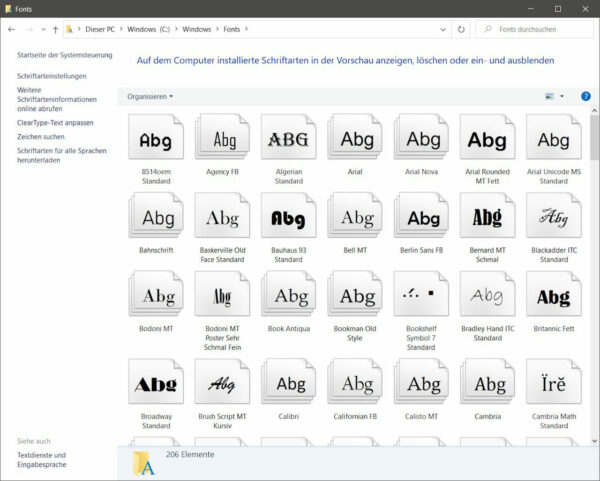Select the Blackadder ITC Standard icon

554,215
